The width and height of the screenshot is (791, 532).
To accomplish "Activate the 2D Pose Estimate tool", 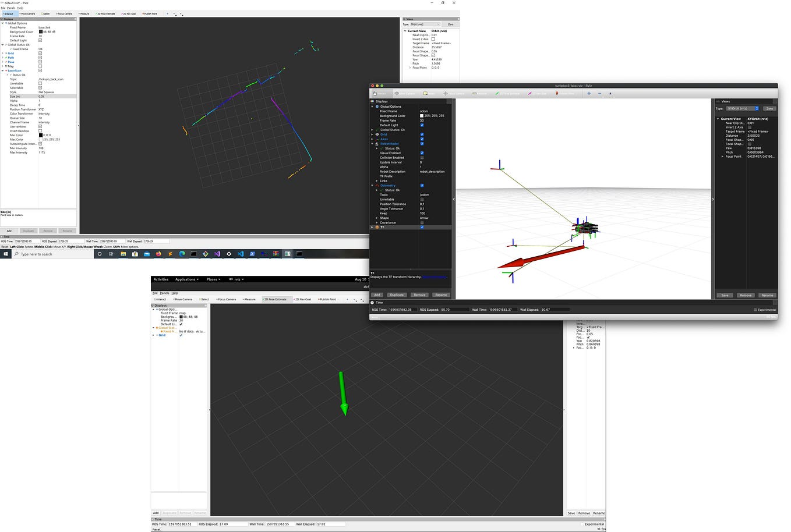I will tap(105, 13).
